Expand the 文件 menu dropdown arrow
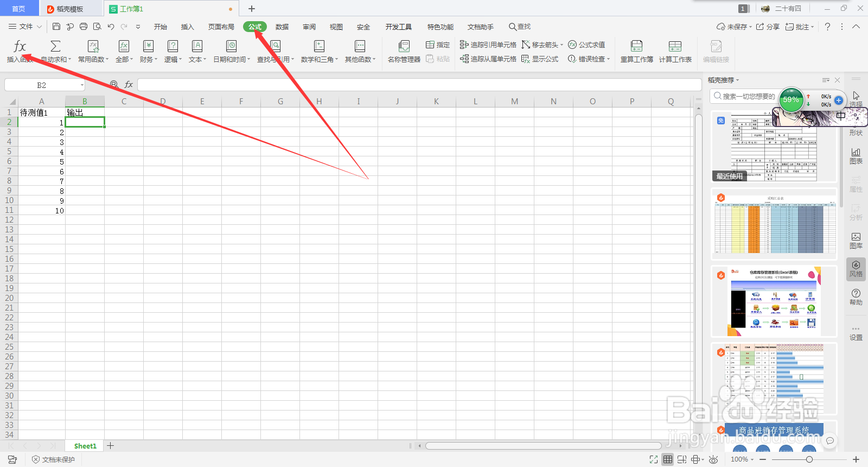Screen dimensions: 868x467 coord(39,27)
